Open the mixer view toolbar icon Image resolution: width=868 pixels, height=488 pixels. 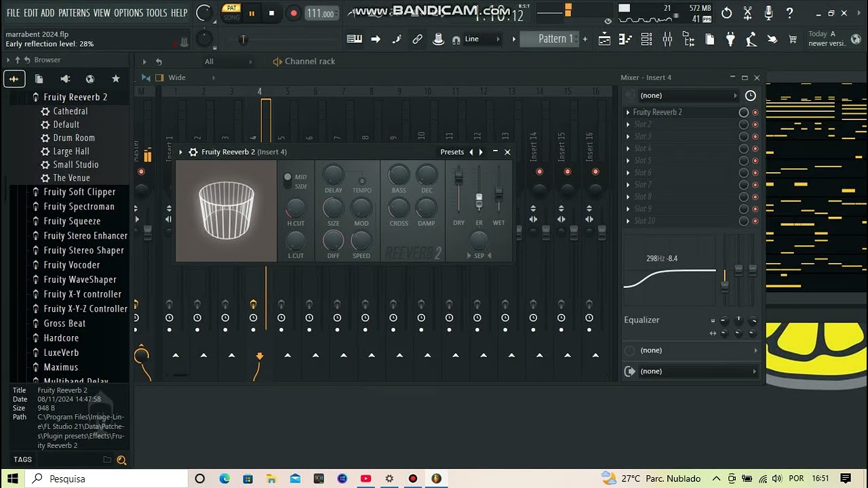(667, 39)
